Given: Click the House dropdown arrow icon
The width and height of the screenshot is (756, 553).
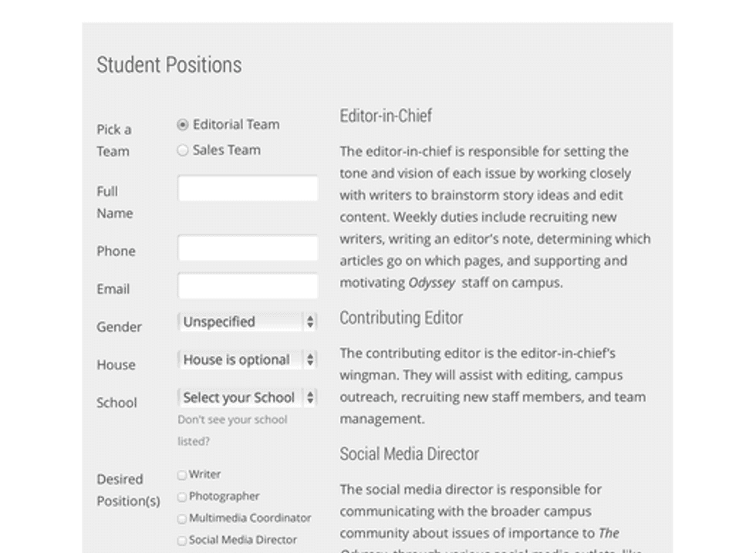Looking at the screenshot, I should click(310, 359).
